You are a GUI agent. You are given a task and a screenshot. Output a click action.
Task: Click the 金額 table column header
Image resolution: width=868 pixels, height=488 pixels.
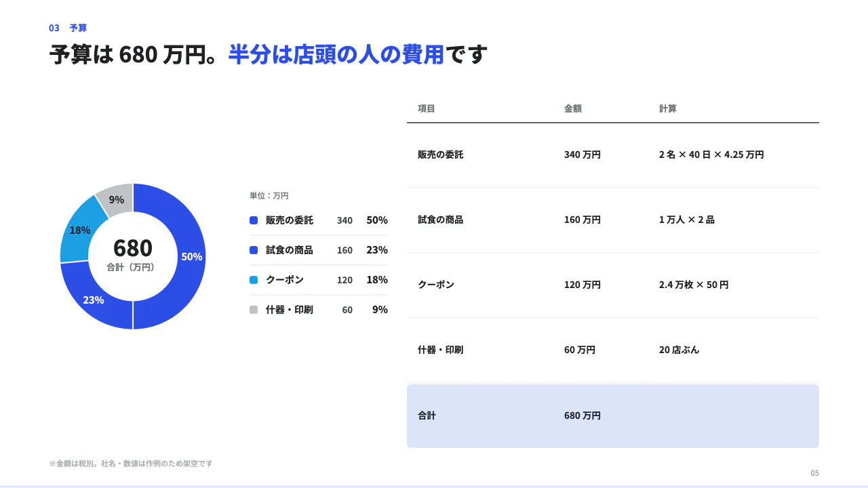(x=573, y=108)
